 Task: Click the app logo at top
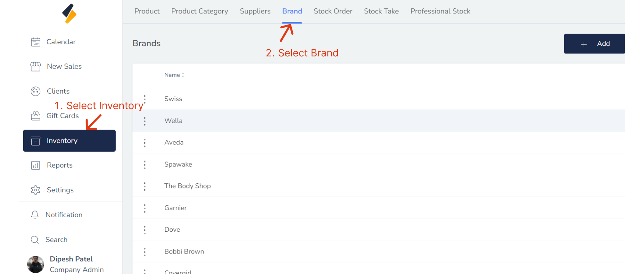click(x=69, y=13)
